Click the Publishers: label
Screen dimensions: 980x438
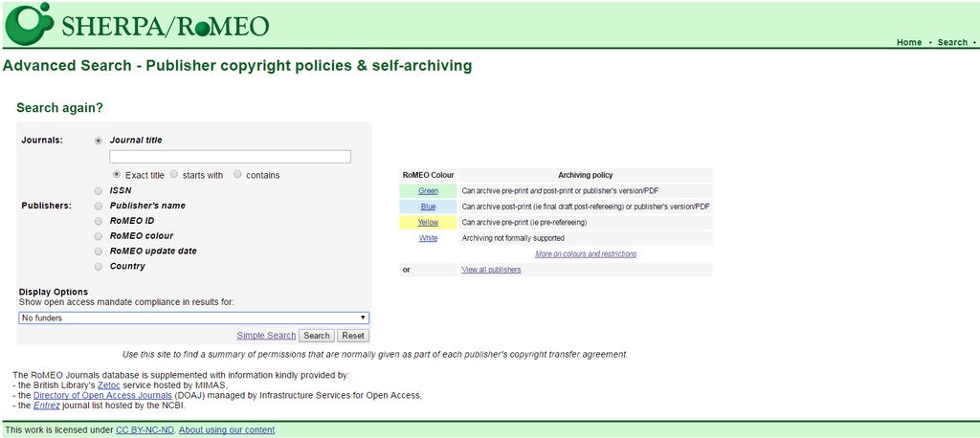tap(46, 206)
